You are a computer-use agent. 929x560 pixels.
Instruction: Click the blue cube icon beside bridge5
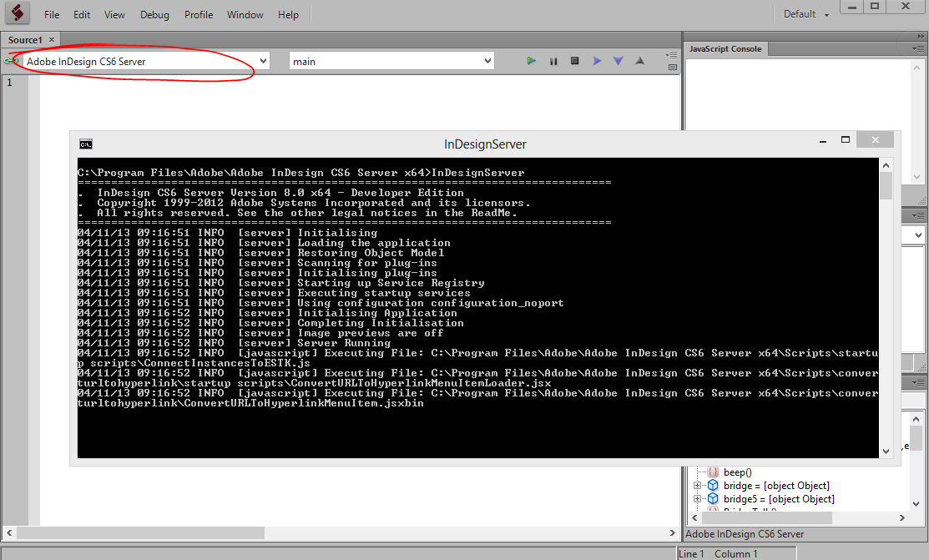click(714, 499)
